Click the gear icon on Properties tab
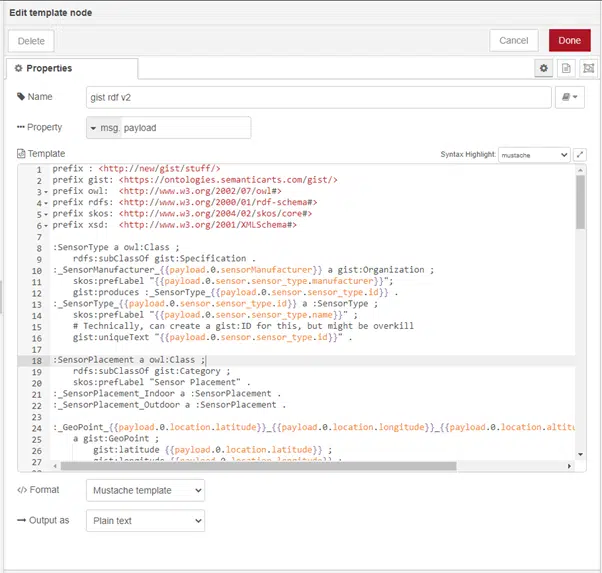 pyautogui.click(x=18, y=68)
